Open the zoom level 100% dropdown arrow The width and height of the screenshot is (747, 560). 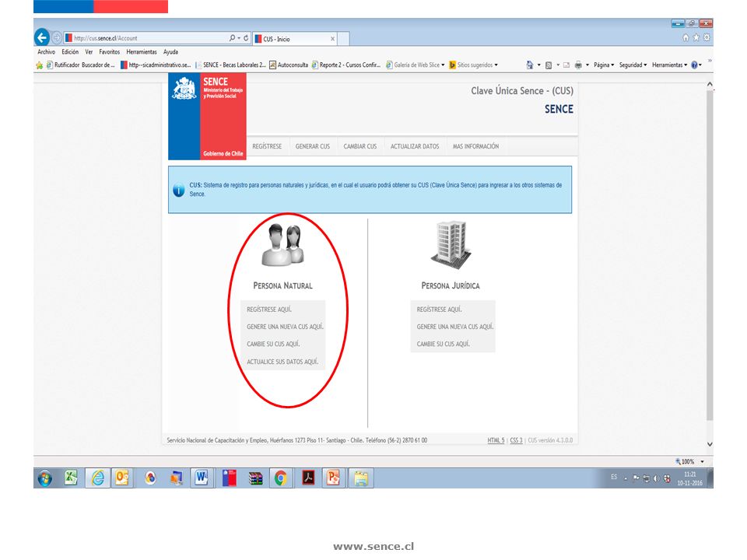702,461
